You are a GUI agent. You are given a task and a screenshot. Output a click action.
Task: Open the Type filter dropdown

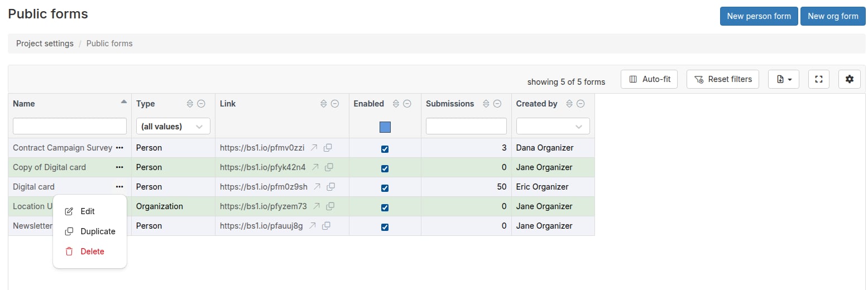pos(173,127)
